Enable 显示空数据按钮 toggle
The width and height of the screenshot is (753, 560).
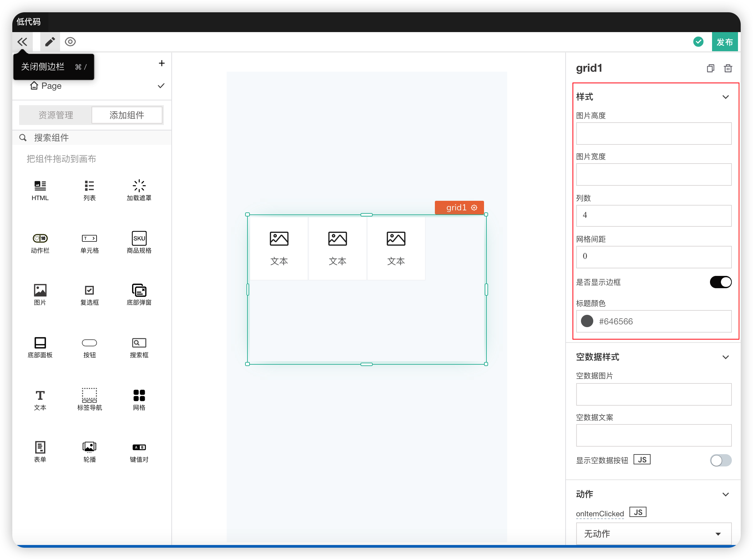pyautogui.click(x=721, y=460)
